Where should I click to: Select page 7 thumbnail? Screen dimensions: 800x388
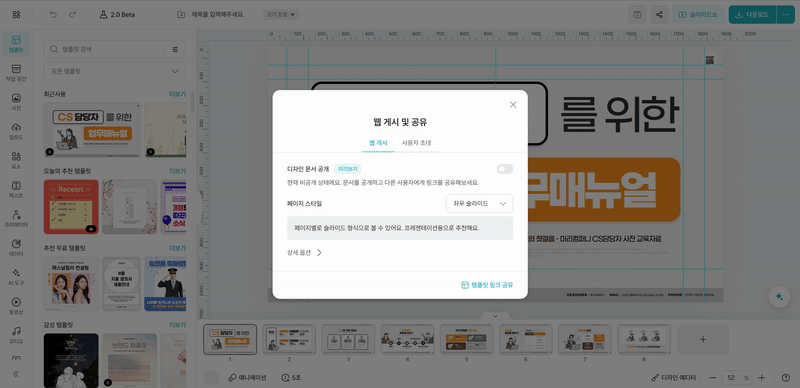pos(585,339)
